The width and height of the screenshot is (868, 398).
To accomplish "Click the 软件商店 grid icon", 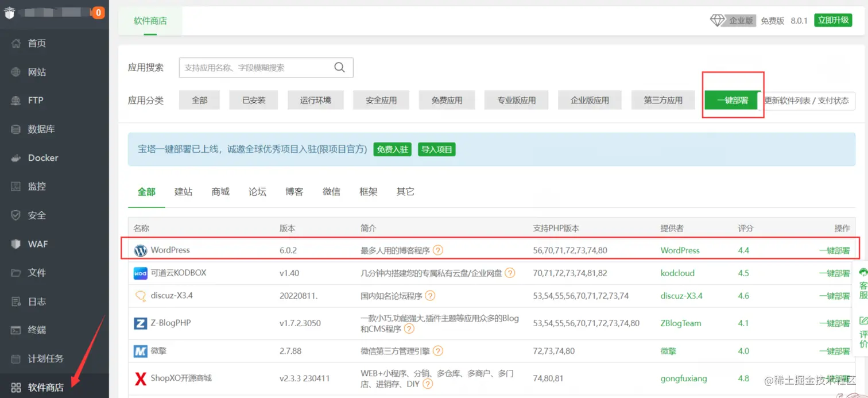I will [x=16, y=388].
